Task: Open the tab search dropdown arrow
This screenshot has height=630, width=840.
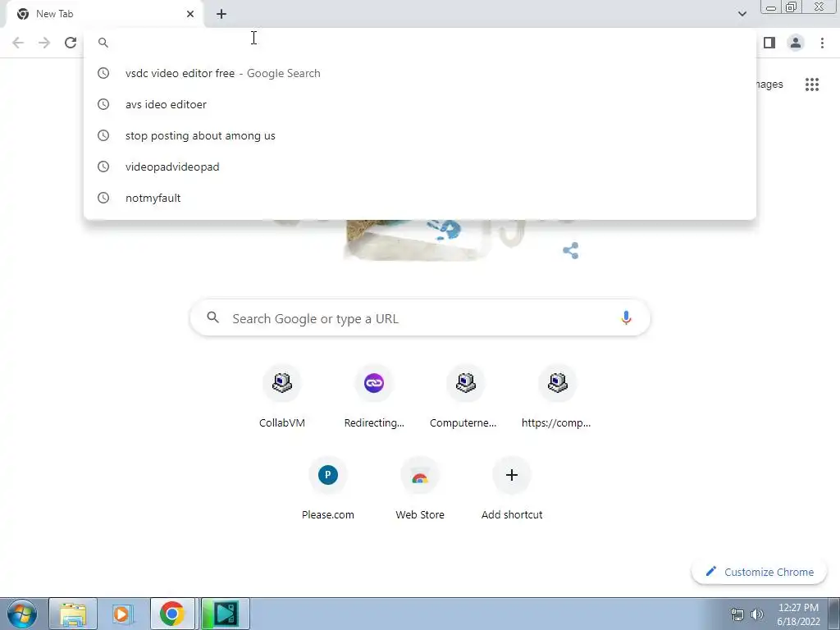Action: pos(742,14)
